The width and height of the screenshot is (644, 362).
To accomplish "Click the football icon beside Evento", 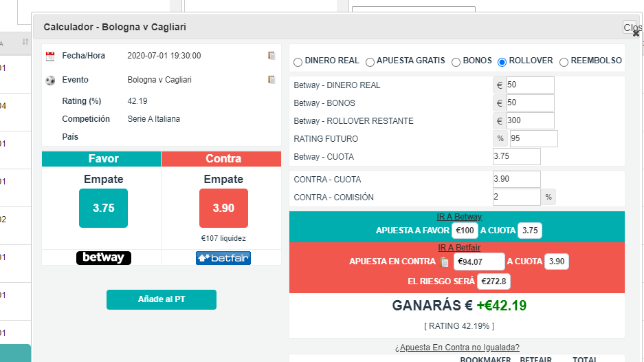I will click(x=50, y=81).
